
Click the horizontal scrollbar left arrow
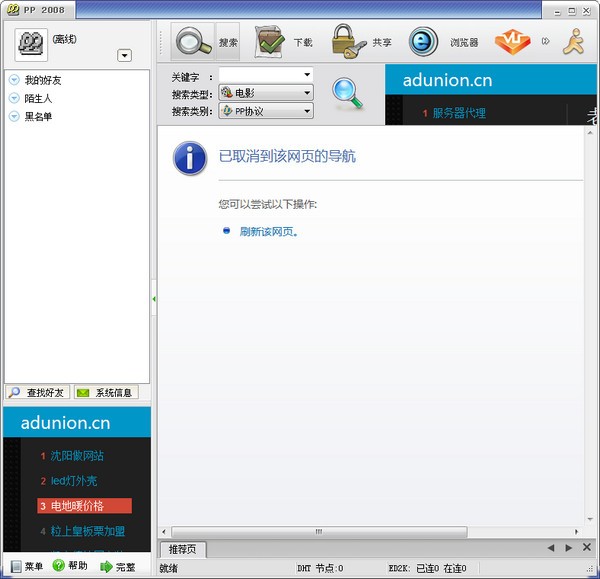click(164, 532)
